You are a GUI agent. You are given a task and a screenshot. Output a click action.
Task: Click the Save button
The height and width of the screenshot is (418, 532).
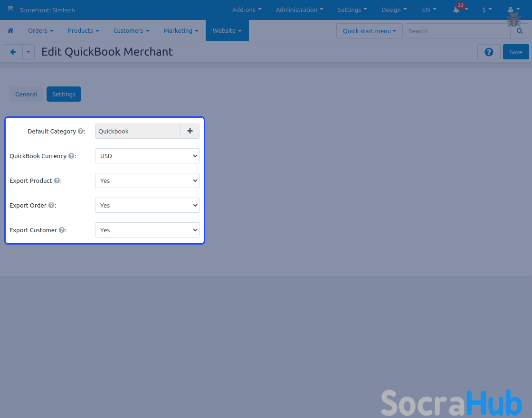pos(516,52)
